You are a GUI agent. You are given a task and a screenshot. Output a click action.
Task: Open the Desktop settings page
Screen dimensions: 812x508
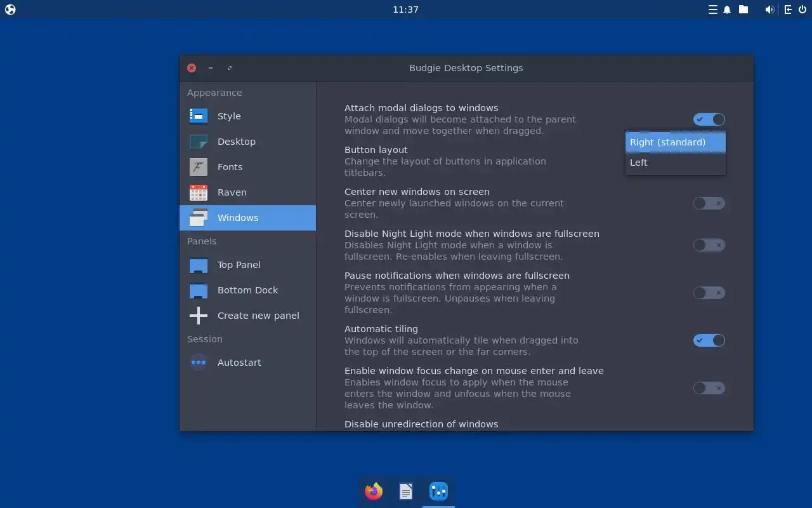coord(247,142)
